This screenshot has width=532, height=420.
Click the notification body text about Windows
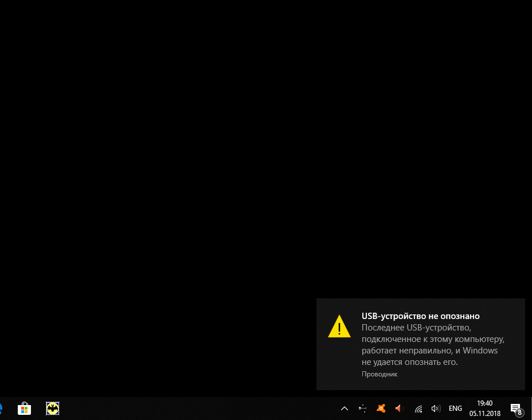pyautogui.click(x=433, y=345)
